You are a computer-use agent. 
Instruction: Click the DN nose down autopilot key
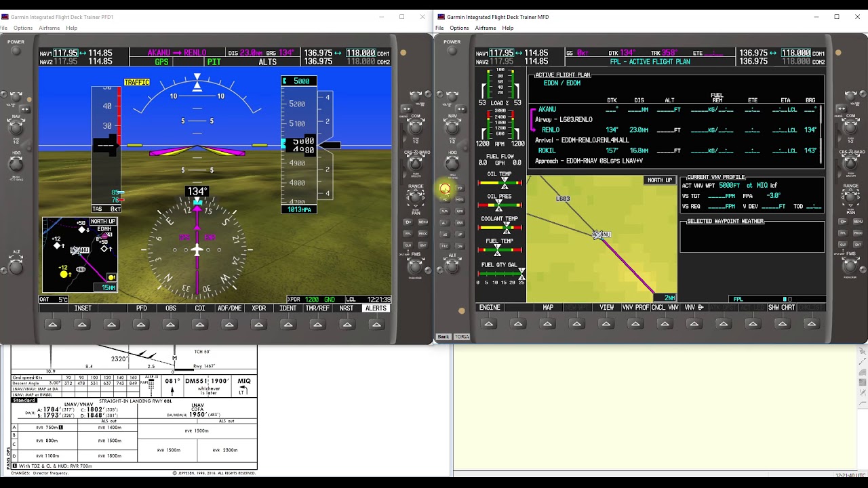(x=460, y=246)
